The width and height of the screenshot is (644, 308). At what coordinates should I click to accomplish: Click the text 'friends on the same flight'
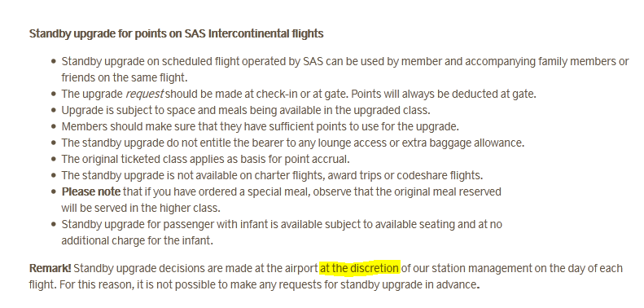coord(124,77)
